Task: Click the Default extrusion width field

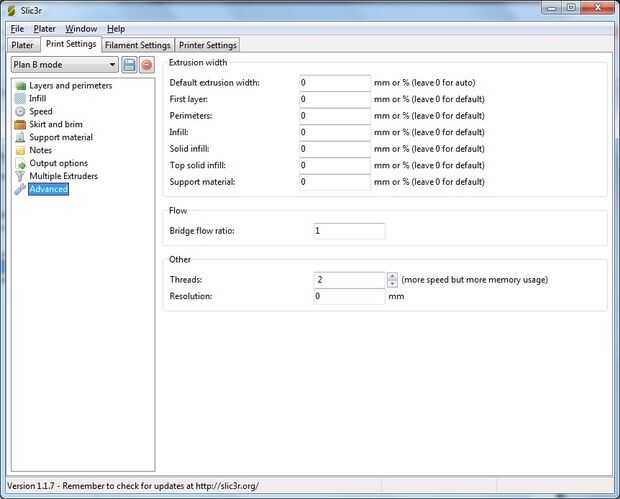Action: (x=335, y=83)
